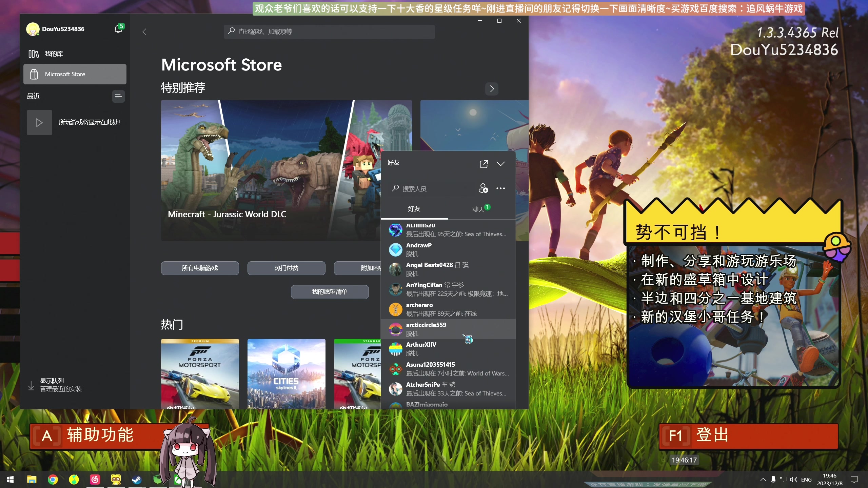Open 我的愿望清单 wishlist button
The height and width of the screenshot is (488, 868).
(x=330, y=292)
